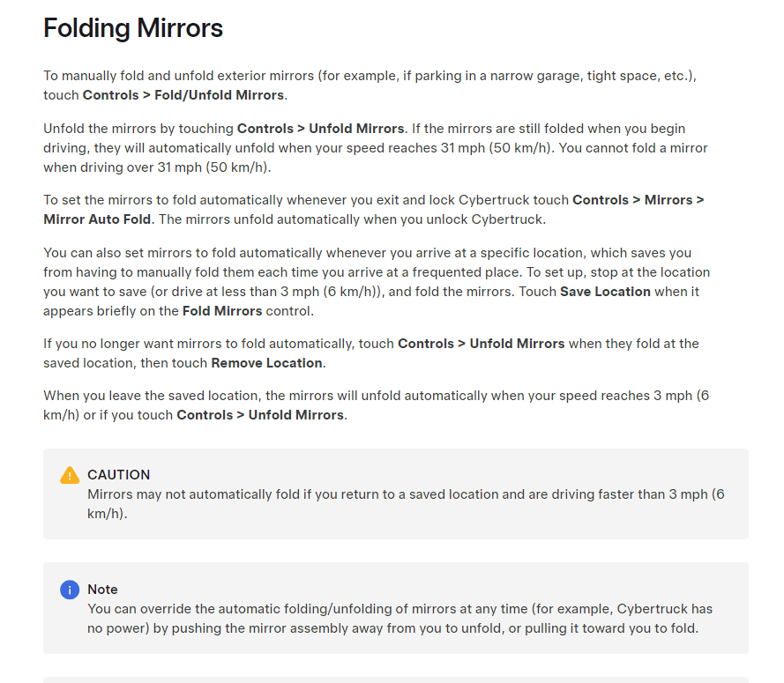Click the Folding Mirrors heading
784x683 pixels.
(133, 28)
